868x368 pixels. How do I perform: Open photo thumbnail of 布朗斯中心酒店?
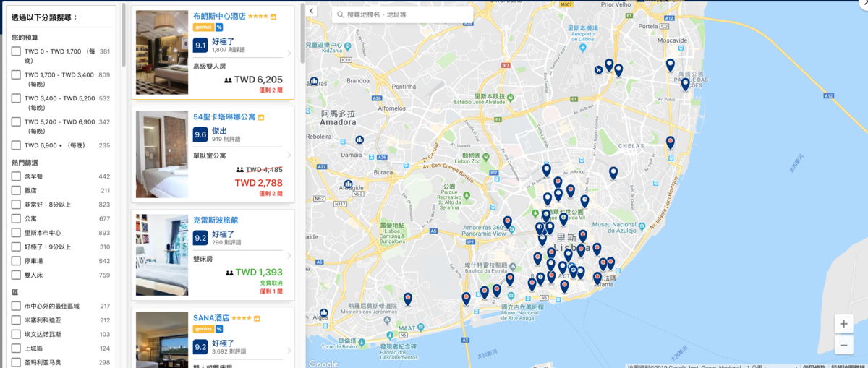[162, 52]
